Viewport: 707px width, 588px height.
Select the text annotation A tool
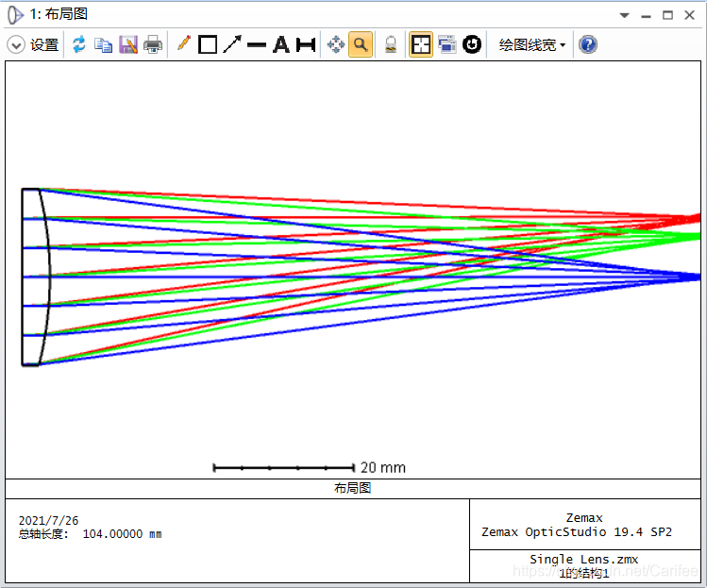point(281,44)
